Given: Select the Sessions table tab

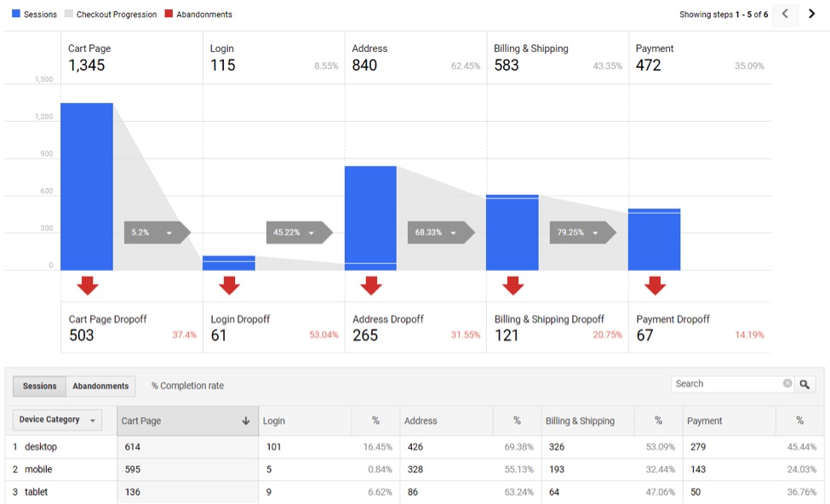Looking at the screenshot, I should click(x=38, y=386).
